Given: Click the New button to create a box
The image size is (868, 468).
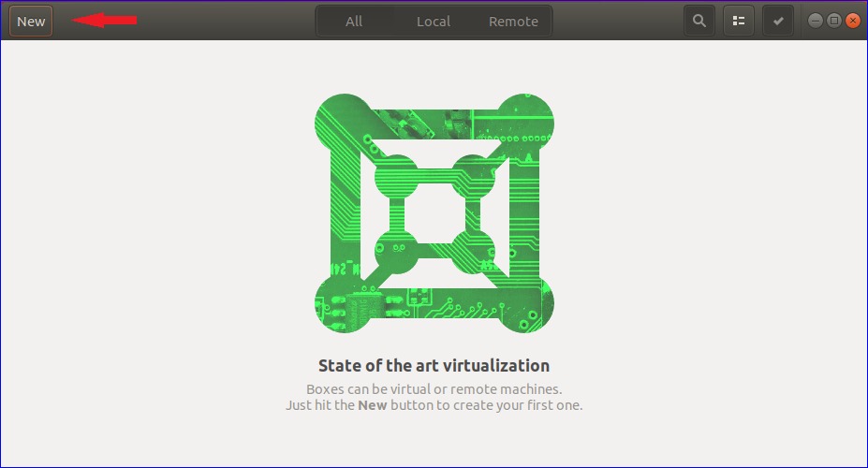Looking at the screenshot, I should pyautogui.click(x=31, y=21).
